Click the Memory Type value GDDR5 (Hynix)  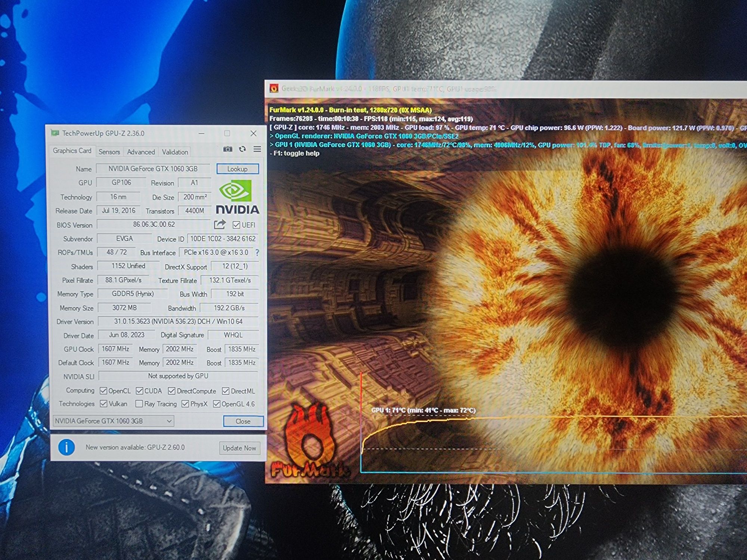(133, 294)
